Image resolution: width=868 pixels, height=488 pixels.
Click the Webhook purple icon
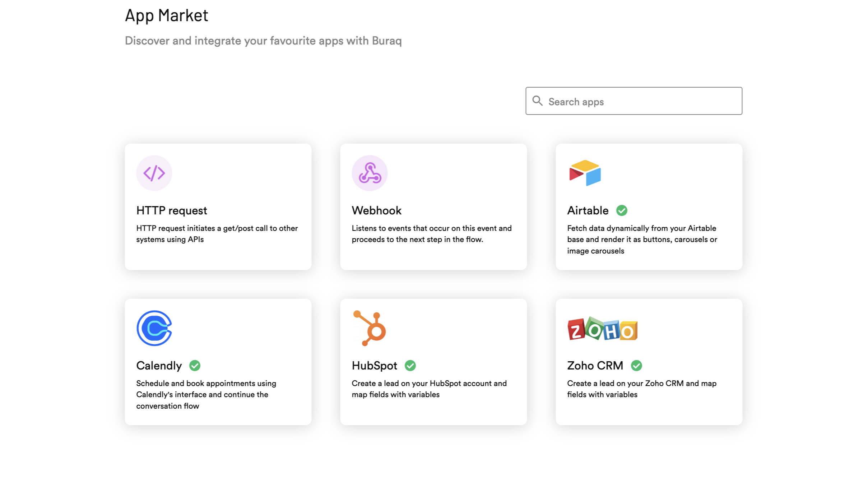coord(370,173)
